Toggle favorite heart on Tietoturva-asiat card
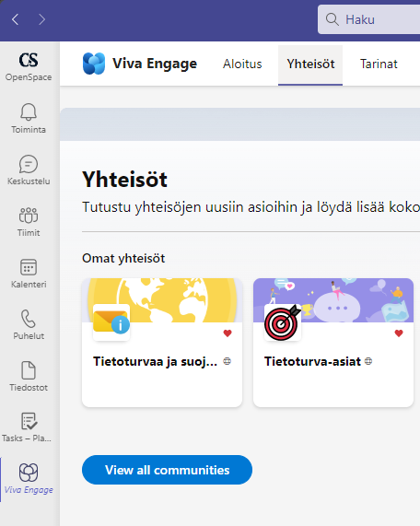Screen dimensions: 420x526 399,333
